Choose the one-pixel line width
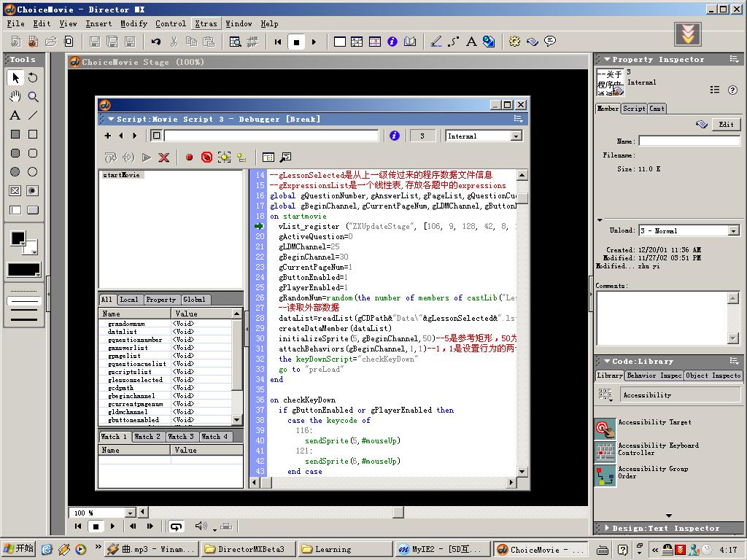This screenshot has width=747, height=560. click(23, 301)
